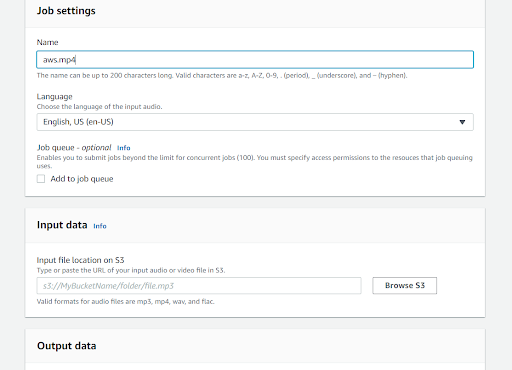Click the dropdown arrow of the Language selector
This screenshot has width=512, height=370.
pos(462,122)
